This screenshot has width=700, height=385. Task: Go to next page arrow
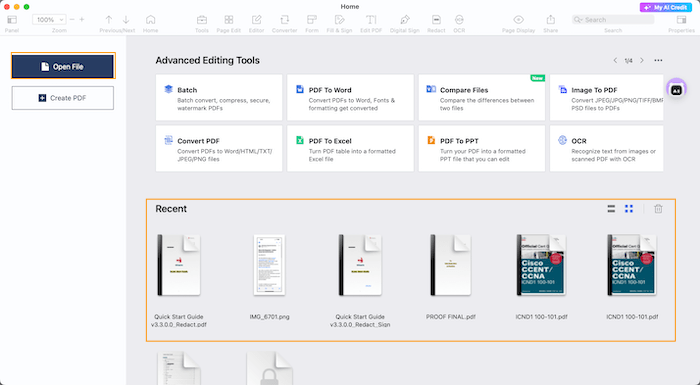coord(126,20)
